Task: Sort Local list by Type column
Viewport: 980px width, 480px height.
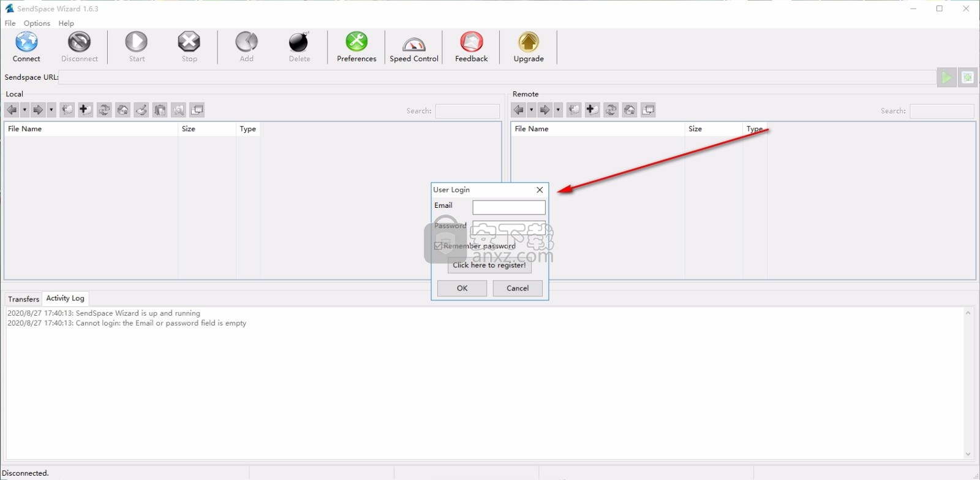Action: tap(248, 129)
